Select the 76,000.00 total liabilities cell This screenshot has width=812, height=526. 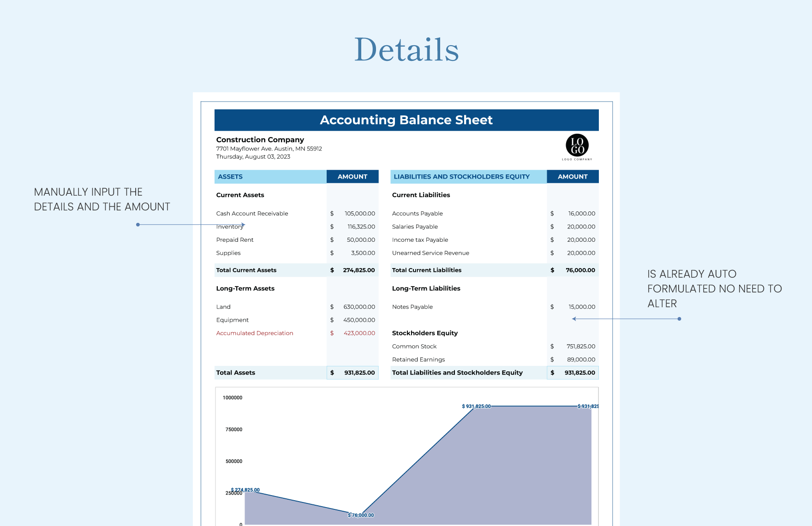pyautogui.click(x=573, y=270)
